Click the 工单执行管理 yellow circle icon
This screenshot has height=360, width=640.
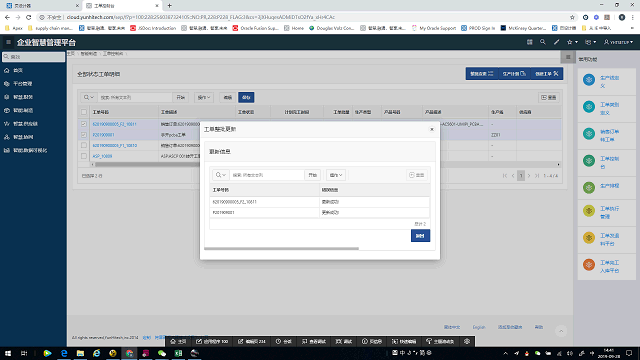pos(589,211)
